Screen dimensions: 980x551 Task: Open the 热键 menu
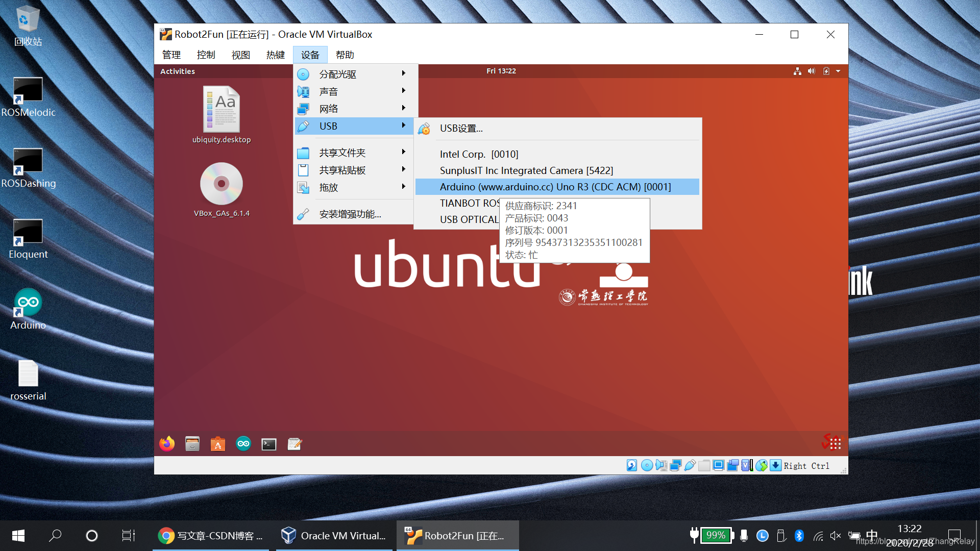276,55
